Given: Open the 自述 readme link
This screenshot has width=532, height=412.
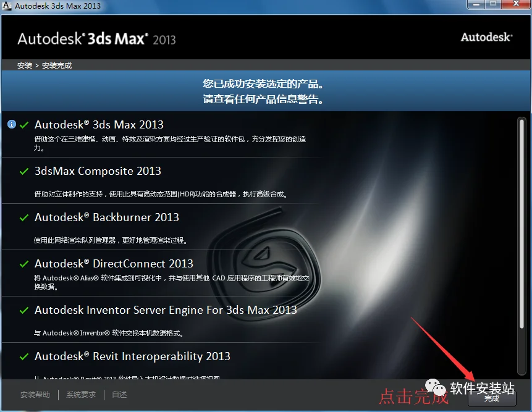Looking at the screenshot, I should click(x=119, y=395).
